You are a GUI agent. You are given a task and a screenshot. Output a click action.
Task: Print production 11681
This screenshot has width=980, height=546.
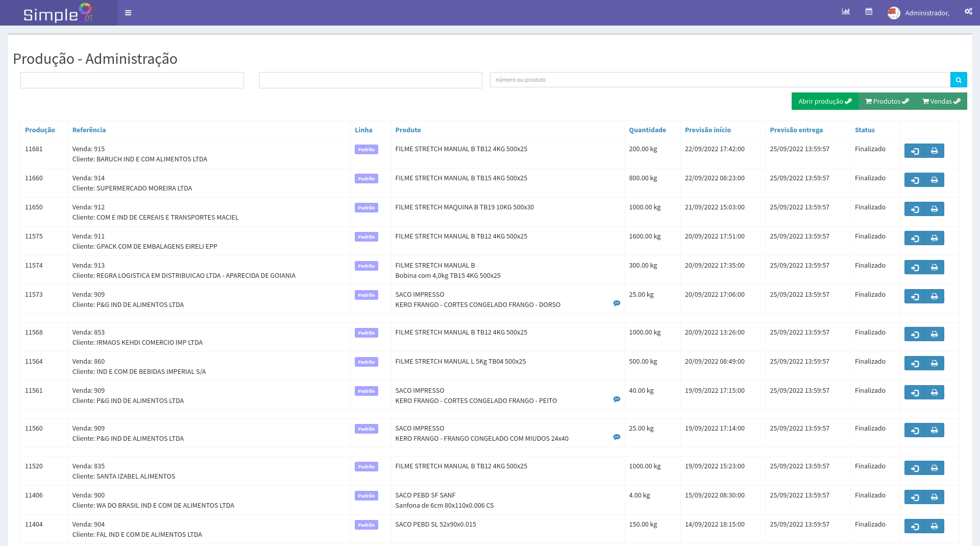934,151
